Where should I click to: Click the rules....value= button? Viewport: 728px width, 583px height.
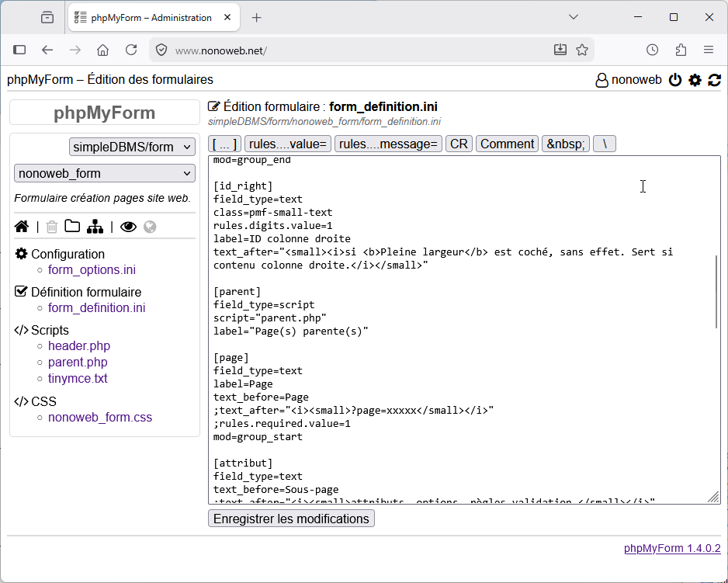[288, 144]
